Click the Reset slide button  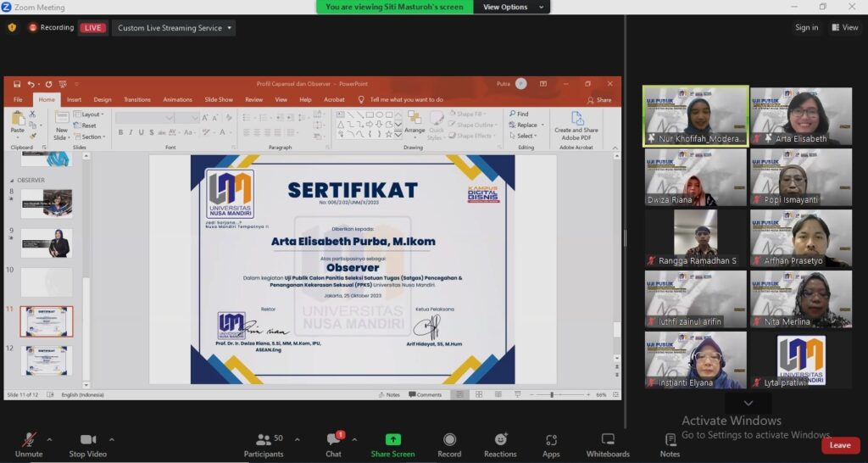86,126
